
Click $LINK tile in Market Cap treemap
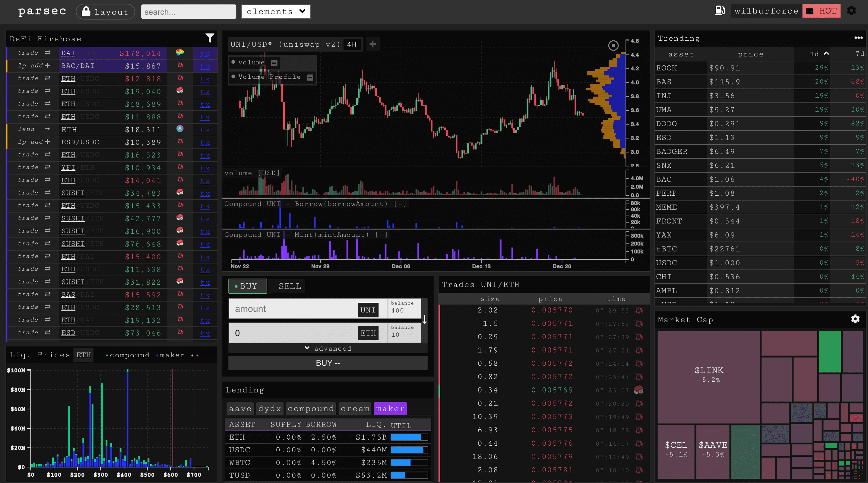tap(709, 377)
